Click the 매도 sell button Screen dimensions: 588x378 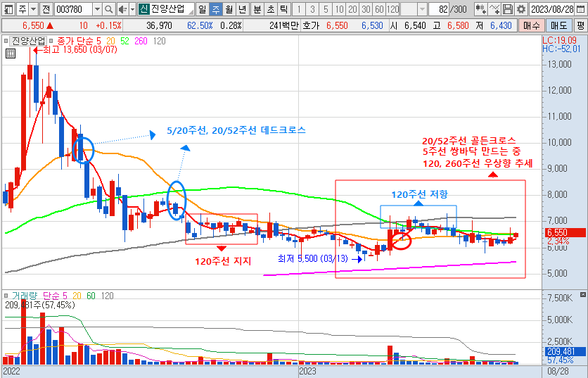point(558,25)
